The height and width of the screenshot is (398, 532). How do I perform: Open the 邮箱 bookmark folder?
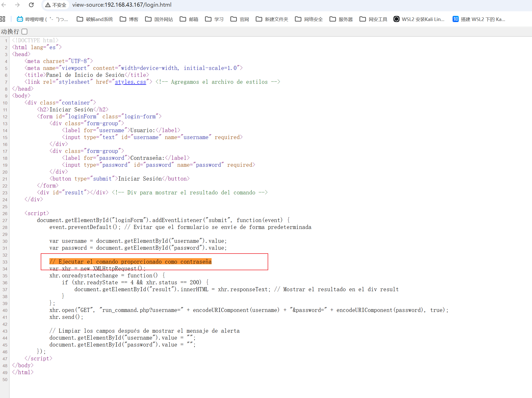(x=189, y=19)
